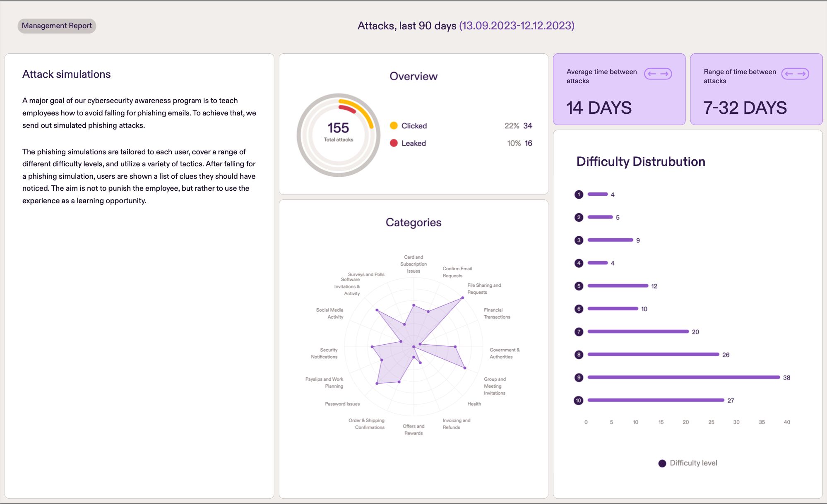Click the dark Difficulty level legend dot
Viewport: 827px width, 504px height.
662,463
